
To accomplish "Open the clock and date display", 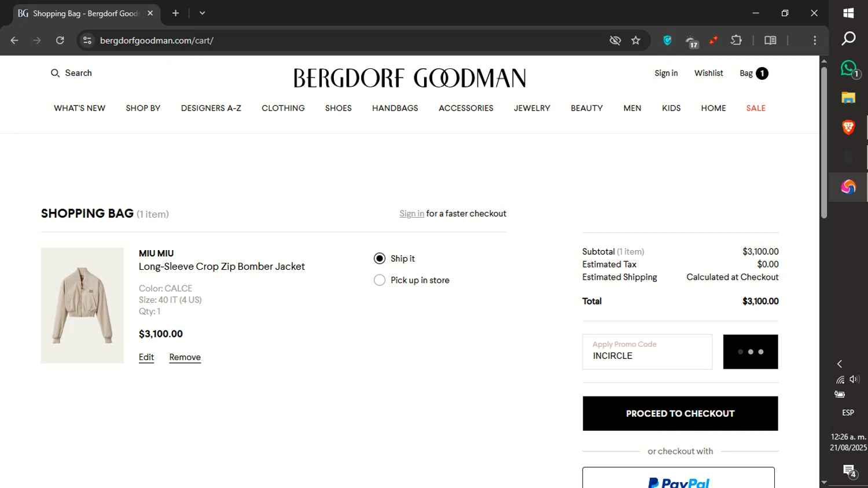I will click(x=848, y=442).
